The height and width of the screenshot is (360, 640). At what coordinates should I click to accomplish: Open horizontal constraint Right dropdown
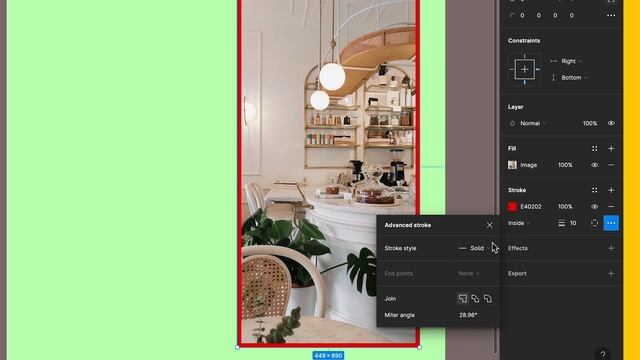coord(571,61)
